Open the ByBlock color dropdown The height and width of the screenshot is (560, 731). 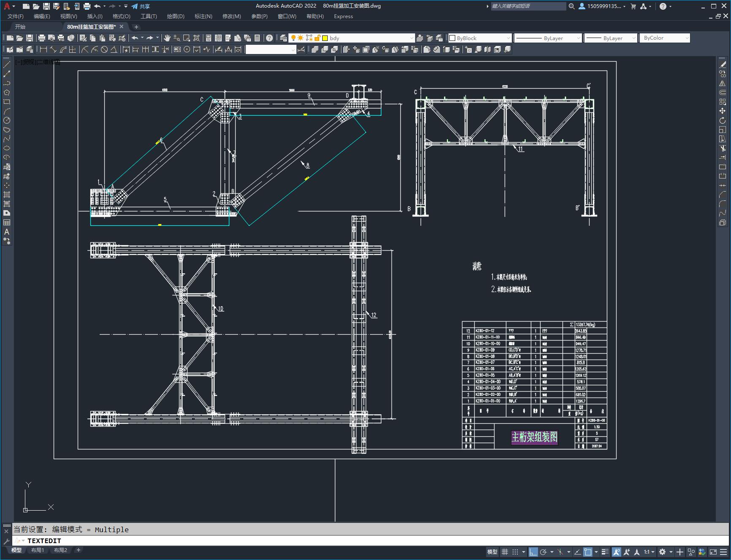(x=508, y=38)
